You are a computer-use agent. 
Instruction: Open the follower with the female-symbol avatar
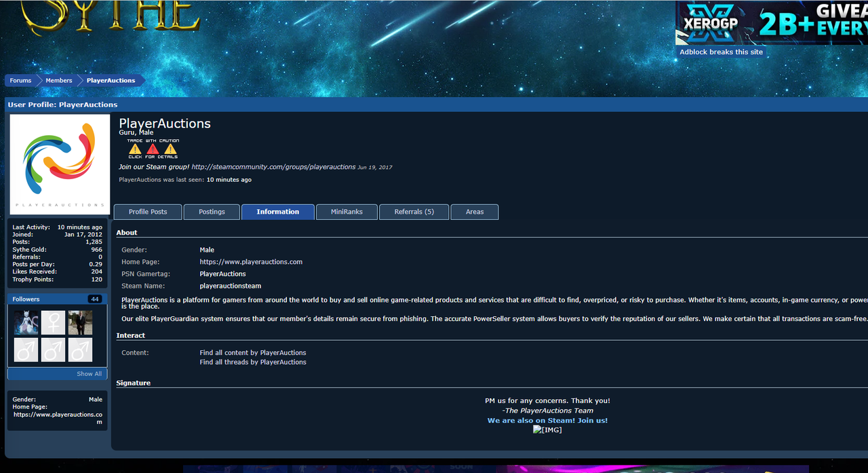coord(54,322)
